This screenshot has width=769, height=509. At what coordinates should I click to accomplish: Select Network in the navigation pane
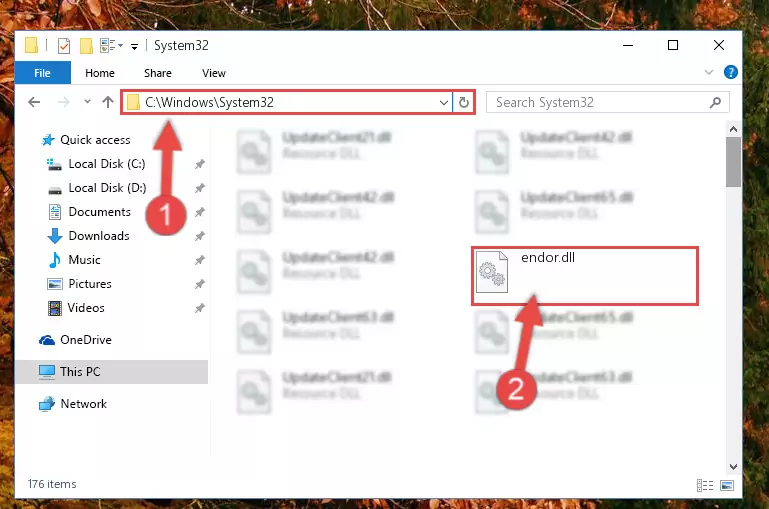(x=73, y=404)
